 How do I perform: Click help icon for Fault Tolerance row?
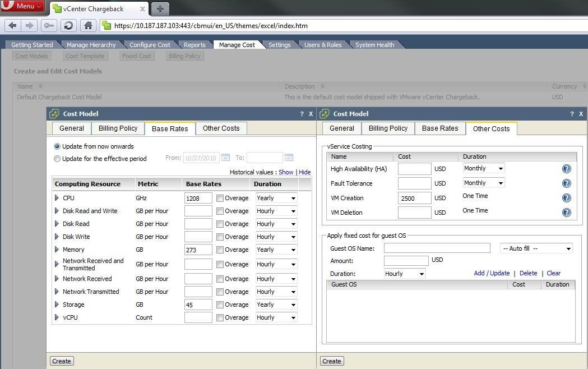[x=566, y=183]
